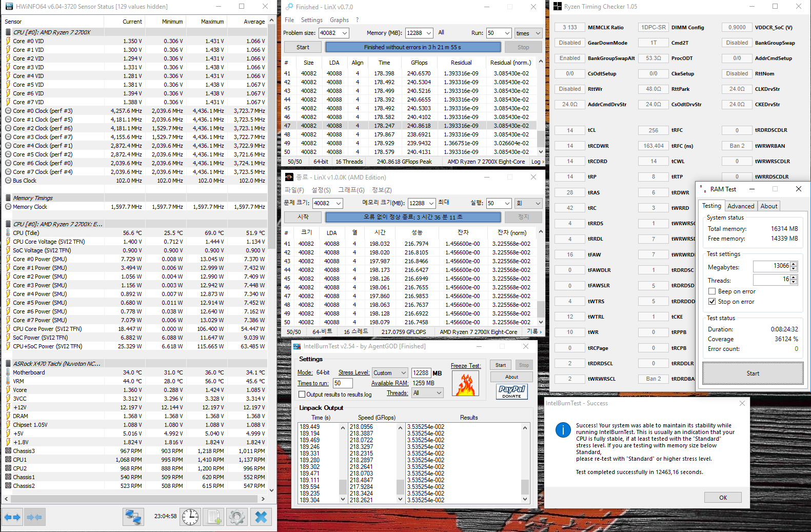Click IntelBurnTest Start button
The width and height of the screenshot is (811, 532).
click(x=501, y=365)
